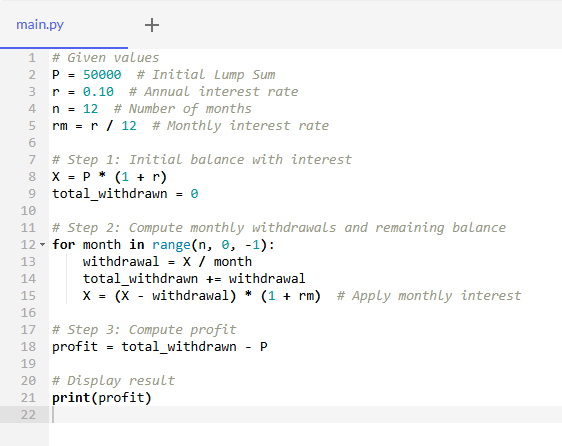The height and width of the screenshot is (446, 562).
Task: Add a new file with plus icon
Action: pos(152,25)
